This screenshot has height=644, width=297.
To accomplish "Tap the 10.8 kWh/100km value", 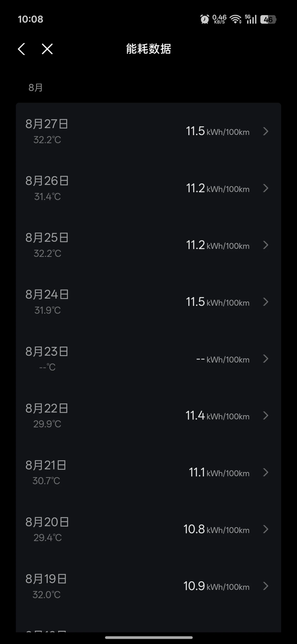I will point(216,529).
